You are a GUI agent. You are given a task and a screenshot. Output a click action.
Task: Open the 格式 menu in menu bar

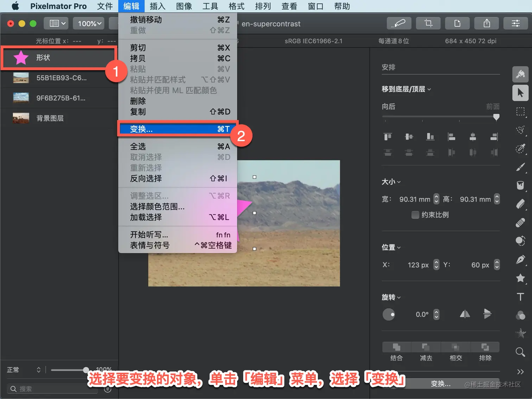pyautogui.click(x=236, y=6)
